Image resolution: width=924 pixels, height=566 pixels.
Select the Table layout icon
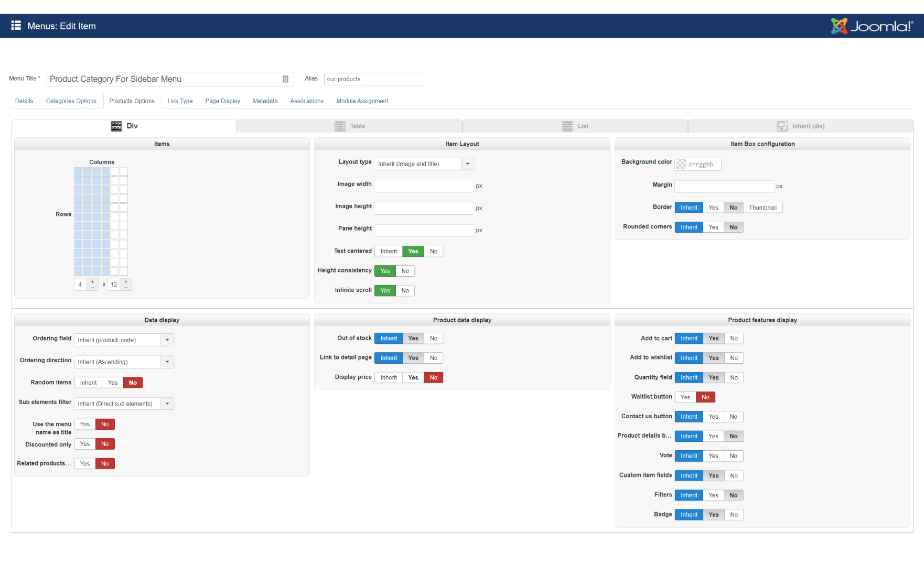(x=340, y=126)
